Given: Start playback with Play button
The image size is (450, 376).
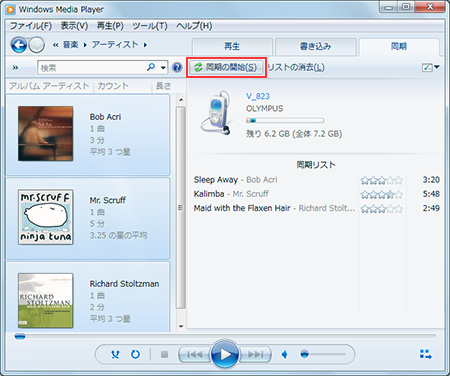Looking at the screenshot, I should 225,354.
